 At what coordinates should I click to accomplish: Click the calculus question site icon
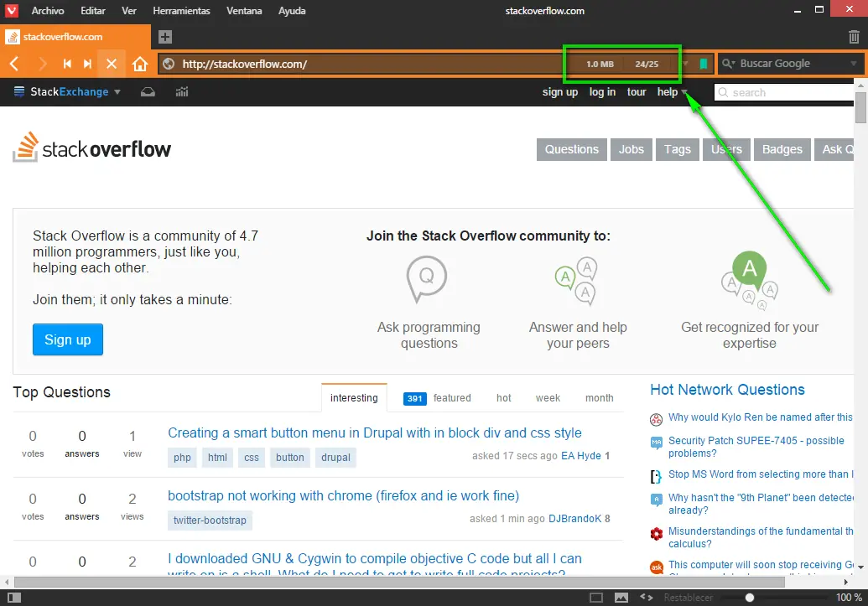coord(656,534)
